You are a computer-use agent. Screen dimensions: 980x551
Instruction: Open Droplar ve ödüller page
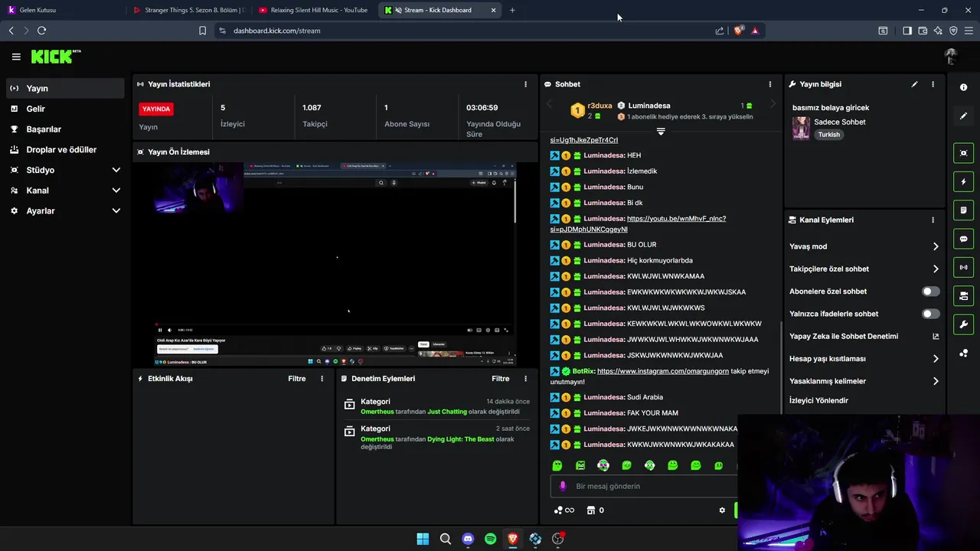click(x=65, y=150)
